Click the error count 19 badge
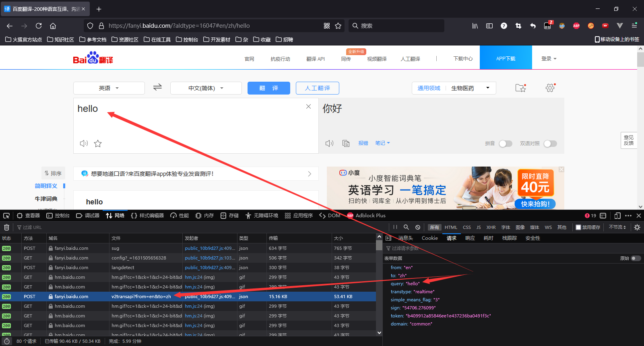644x346 pixels. 590,216
